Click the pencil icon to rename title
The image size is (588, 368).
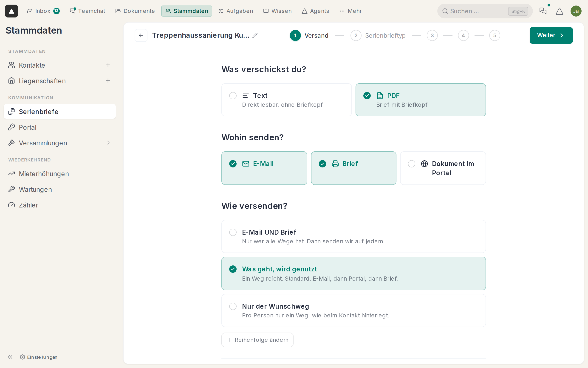(255, 35)
